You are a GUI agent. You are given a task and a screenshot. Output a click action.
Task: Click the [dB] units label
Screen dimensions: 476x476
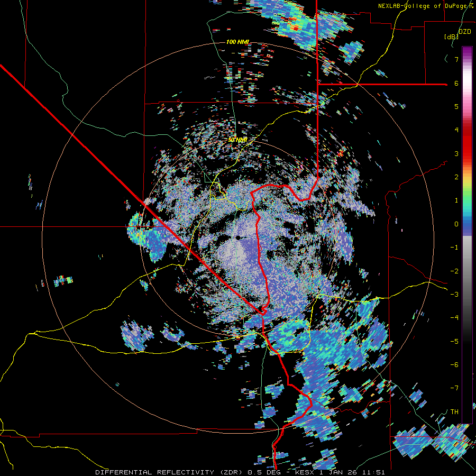point(452,36)
